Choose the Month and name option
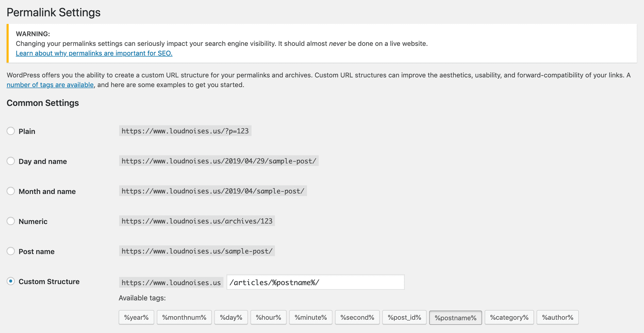This screenshot has height=333, width=644. pyautogui.click(x=11, y=191)
